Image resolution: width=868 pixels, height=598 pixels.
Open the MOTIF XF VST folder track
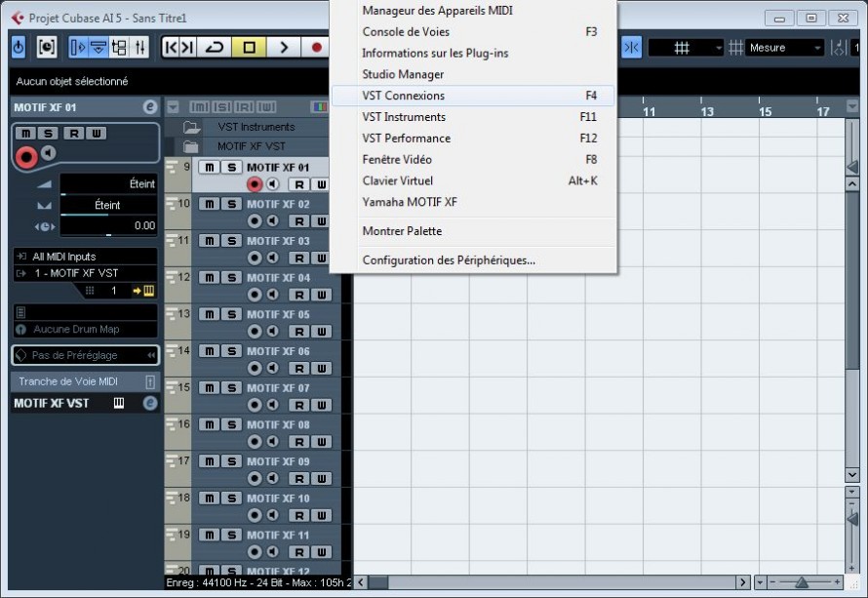point(191,146)
